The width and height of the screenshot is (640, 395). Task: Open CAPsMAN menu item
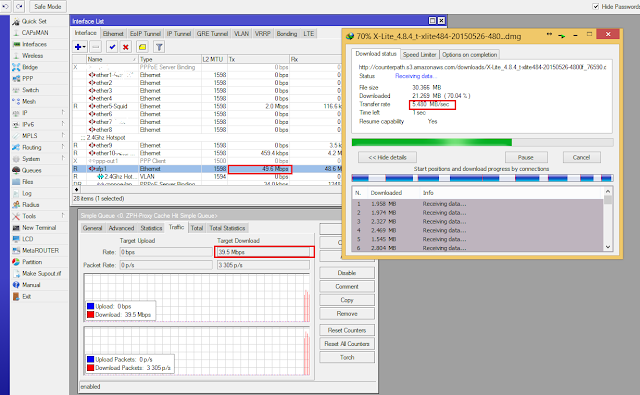click(35, 33)
